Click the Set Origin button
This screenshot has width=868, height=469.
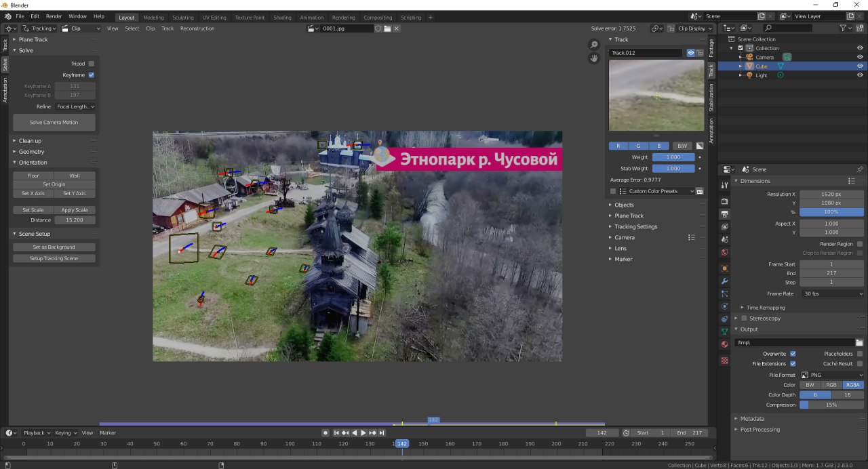click(x=54, y=184)
